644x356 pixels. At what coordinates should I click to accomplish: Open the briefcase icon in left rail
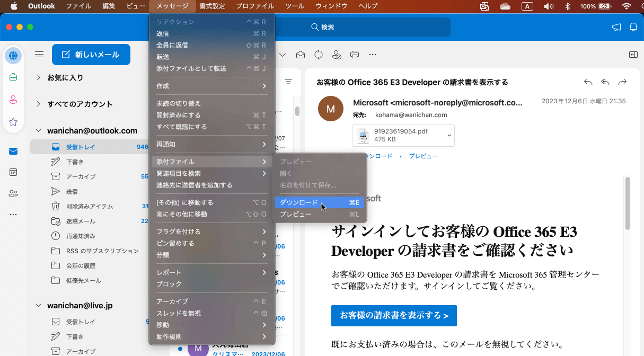(13, 77)
